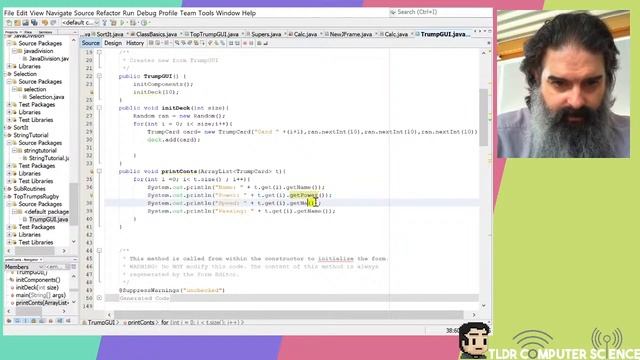The image size is (640, 360).
Task: Expand the Generated Code fold
Action: 99,298
